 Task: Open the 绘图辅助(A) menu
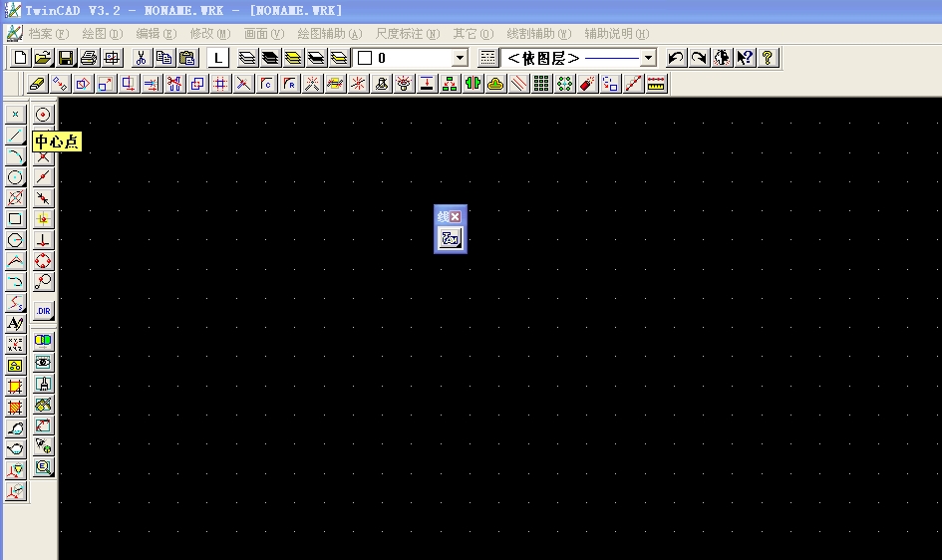(330, 34)
